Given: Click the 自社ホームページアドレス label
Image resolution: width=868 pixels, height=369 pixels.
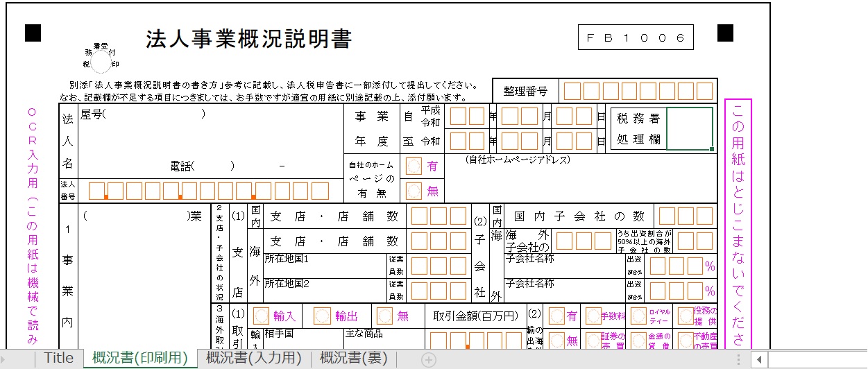Looking at the screenshot, I should (x=518, y=160).
